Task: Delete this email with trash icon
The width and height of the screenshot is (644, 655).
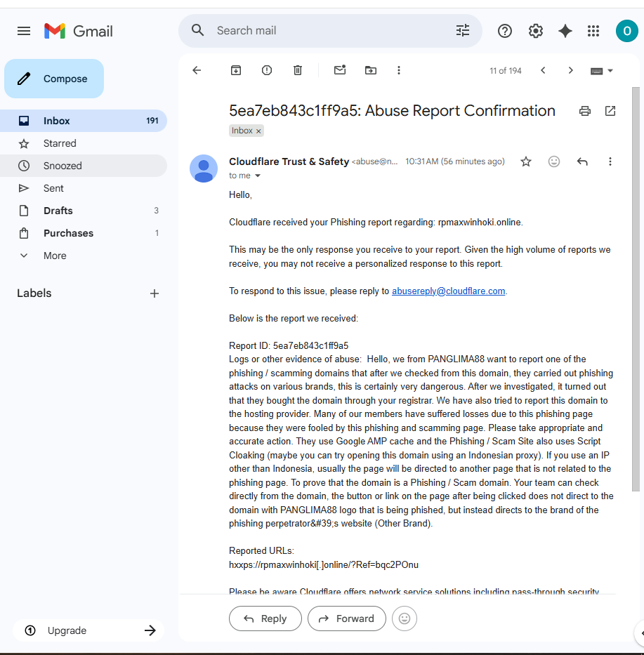Action: tap(298, 70)
